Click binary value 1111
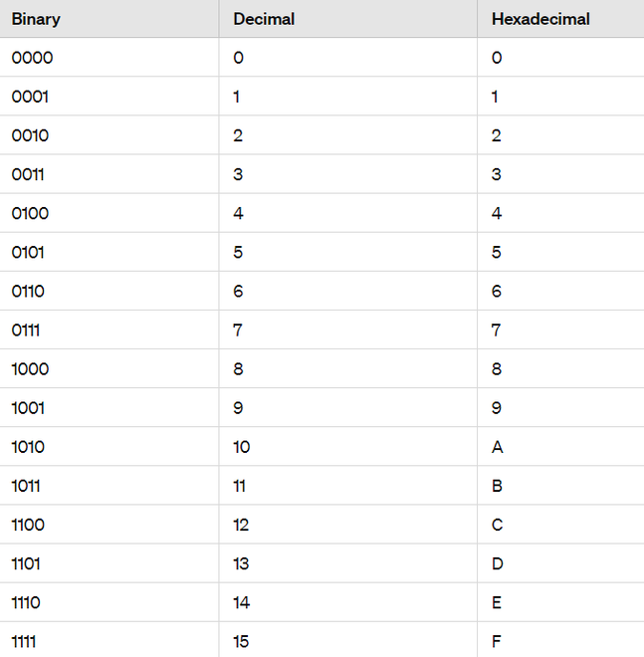 26,641
